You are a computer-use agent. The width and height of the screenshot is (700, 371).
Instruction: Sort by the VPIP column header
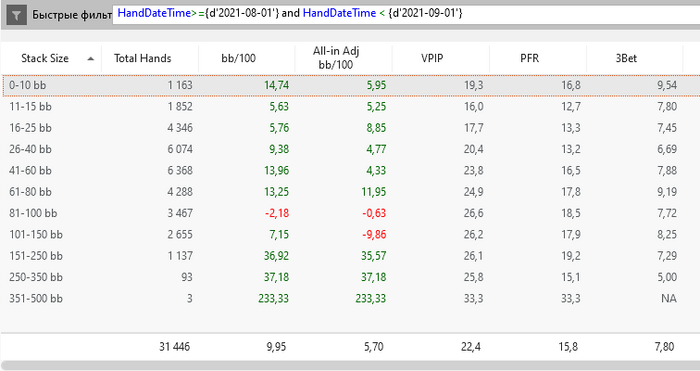[x=441, y=58]
